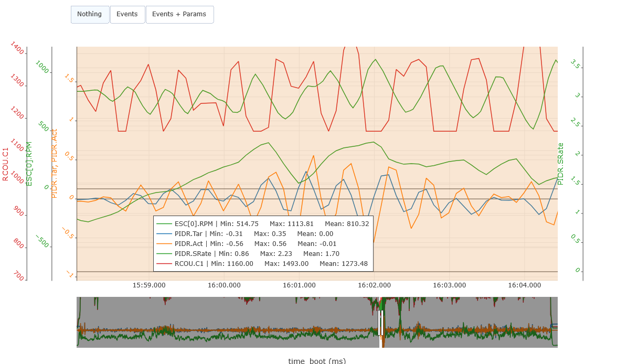Click the range slider's white selection handle
Viewport: 638px width, 364px height.
(380, 323)
